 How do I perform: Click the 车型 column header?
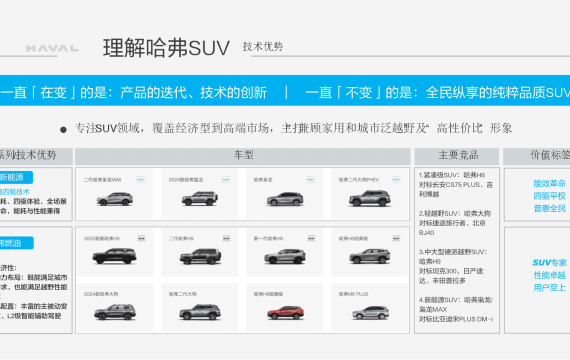point(243,156)
